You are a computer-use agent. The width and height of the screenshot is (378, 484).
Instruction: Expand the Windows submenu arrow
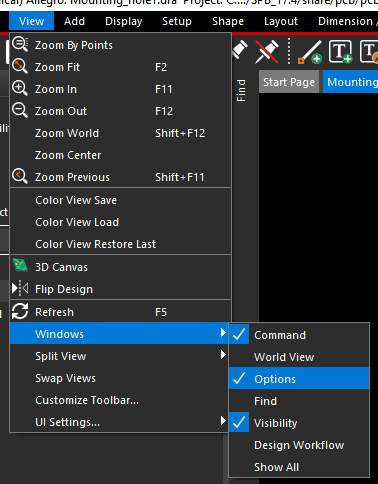223,332
